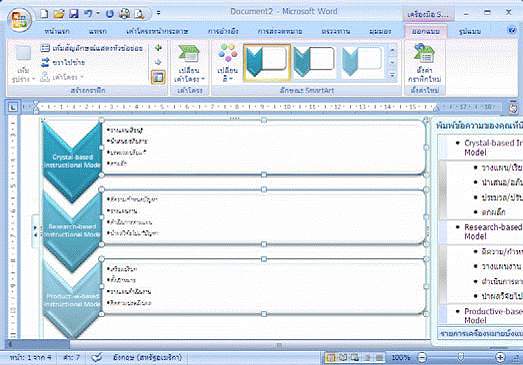Redo the action with the circular arrow icon
The height and width of the screenshot is (365, 523).
(x=109, y=13)
